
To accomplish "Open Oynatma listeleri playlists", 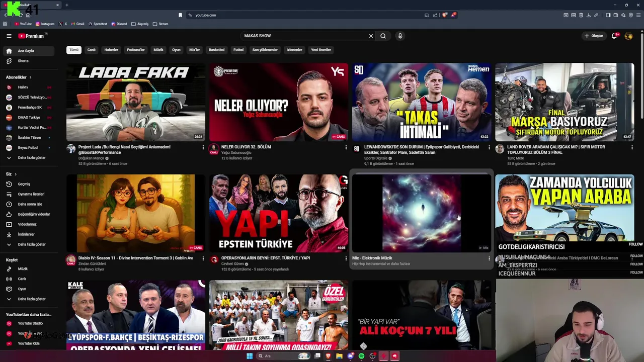I will pos(30,194).
